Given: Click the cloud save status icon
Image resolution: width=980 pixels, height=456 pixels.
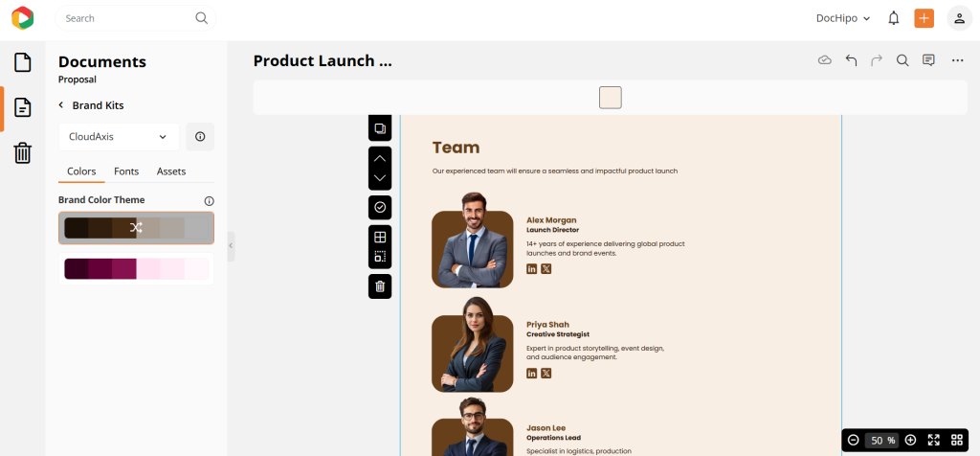Looking at the screenshot, I should pyautogui.click(x=825, y=60).
